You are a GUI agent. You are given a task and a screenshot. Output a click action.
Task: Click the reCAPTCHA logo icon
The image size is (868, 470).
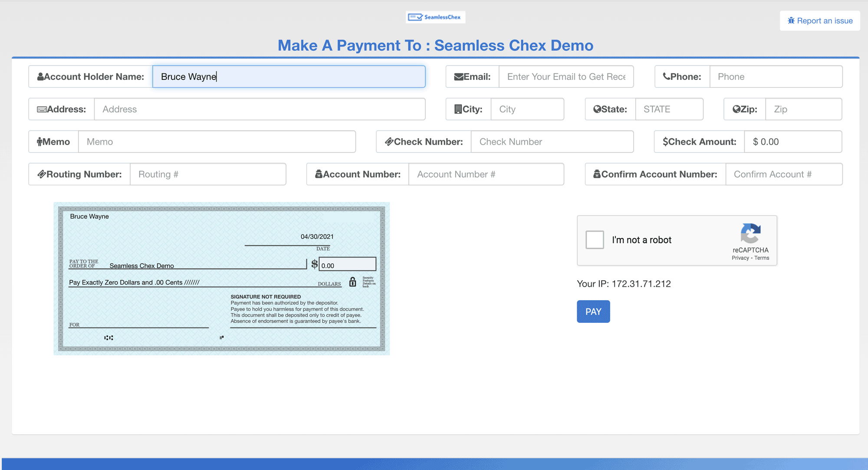(x=750, y=234)
